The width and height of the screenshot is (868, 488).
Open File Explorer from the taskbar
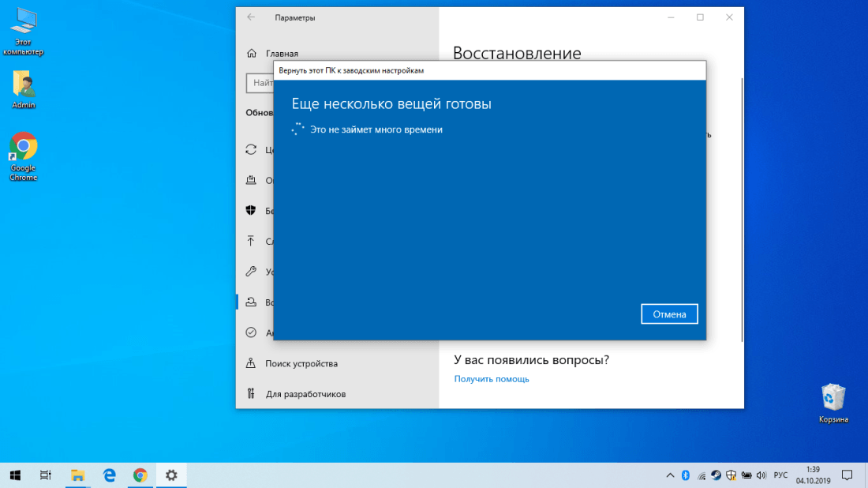pyautogui.click(x=77, y=475)
